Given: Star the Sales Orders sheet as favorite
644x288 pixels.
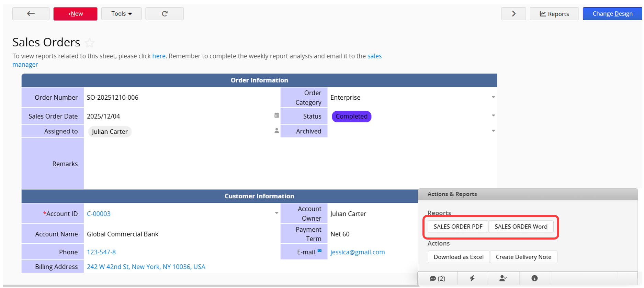Looking at the screenshot, I should [x=90, y=43].
